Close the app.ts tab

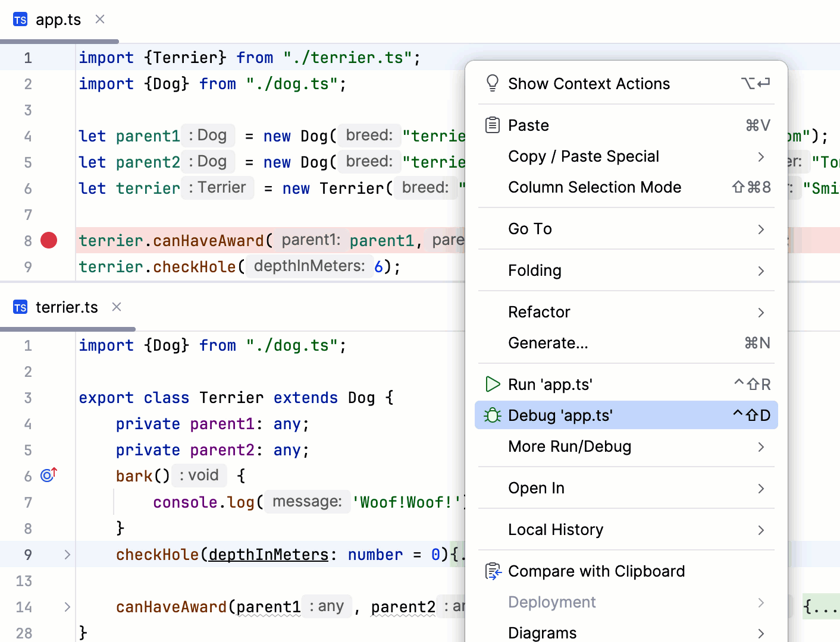tap(99, 19)
